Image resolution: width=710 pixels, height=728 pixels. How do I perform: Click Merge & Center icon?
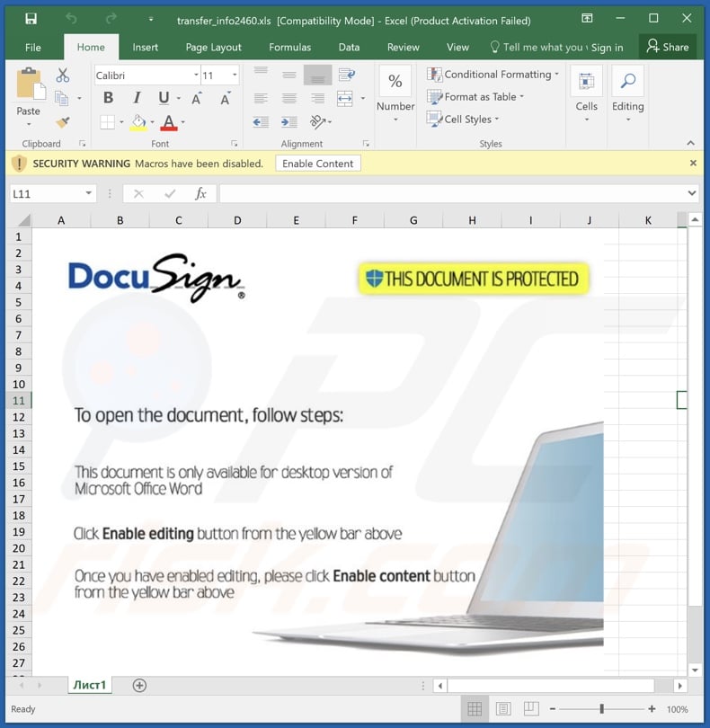point(345,99)
